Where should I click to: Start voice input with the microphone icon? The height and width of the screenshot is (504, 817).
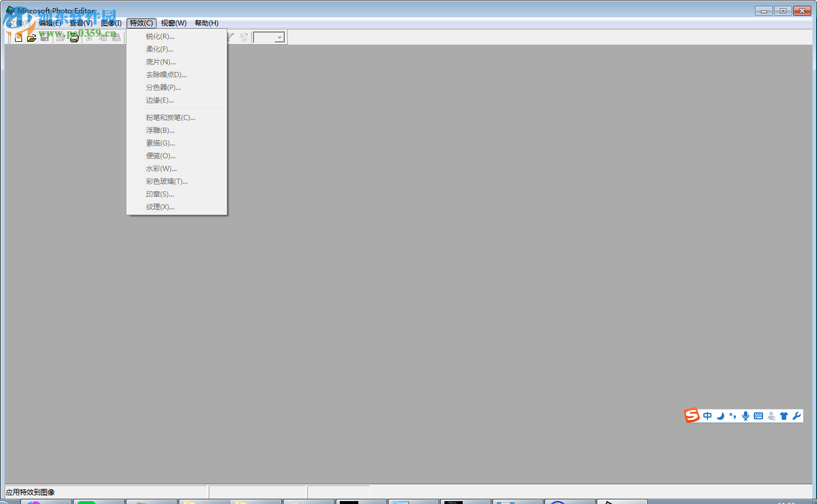[x=746, y=416]
